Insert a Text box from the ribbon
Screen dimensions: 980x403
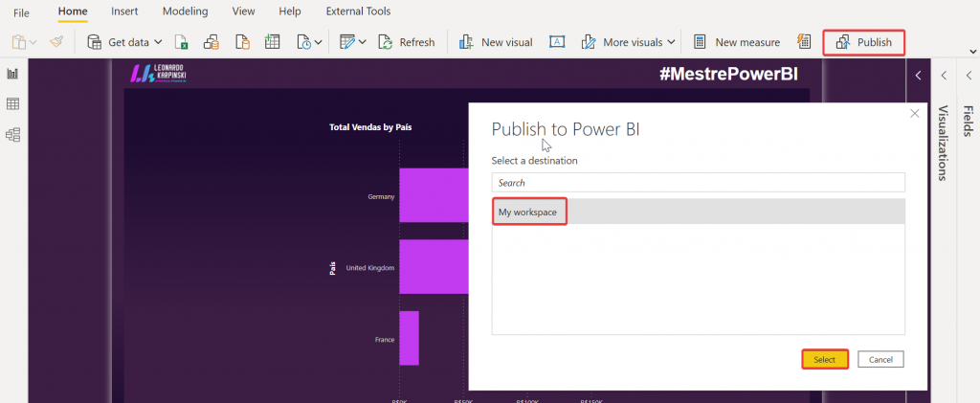pyautogui.click(x=557, y=42)
